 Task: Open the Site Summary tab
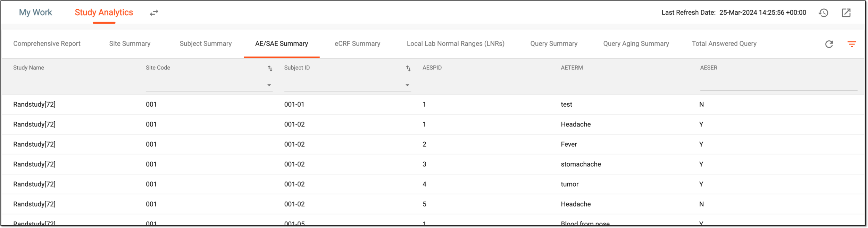click(x=130, y=44)
